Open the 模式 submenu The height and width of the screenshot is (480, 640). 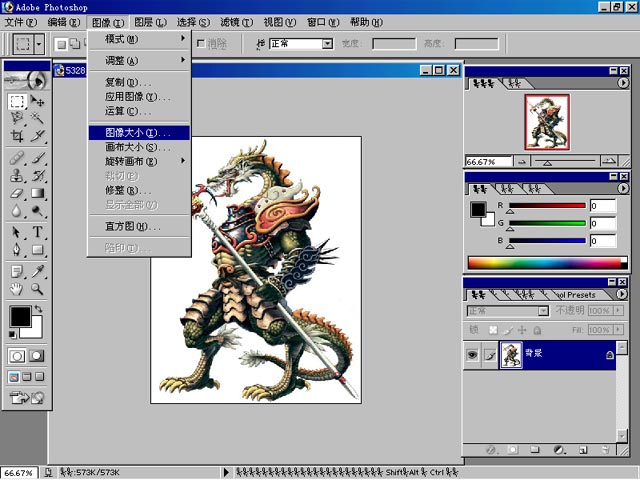pos(139,39)
